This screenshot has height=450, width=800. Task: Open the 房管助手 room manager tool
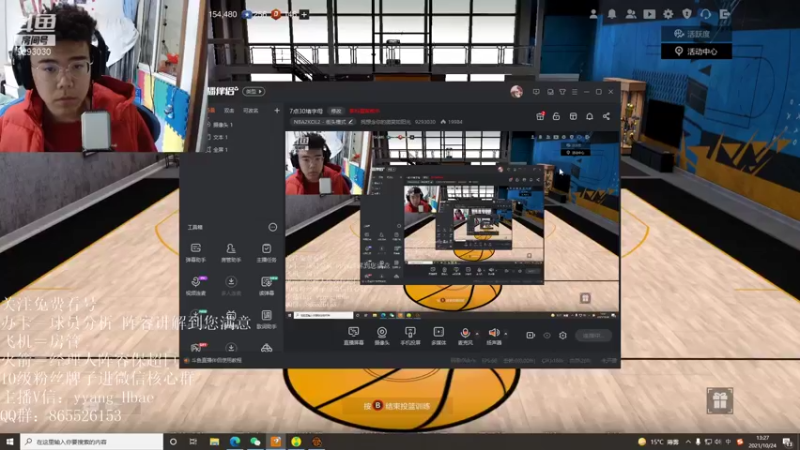point(231,253)
